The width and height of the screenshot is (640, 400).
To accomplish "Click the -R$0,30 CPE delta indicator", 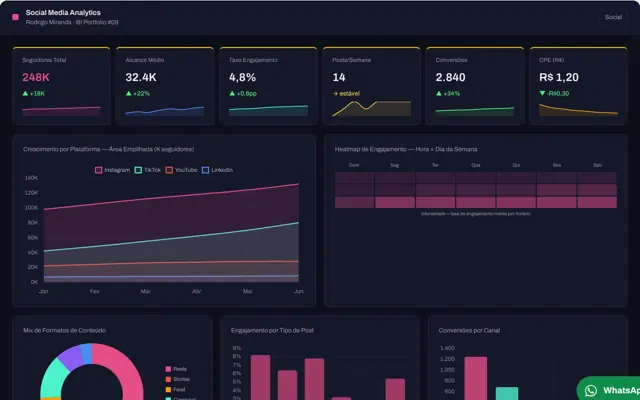I will 554,93.
